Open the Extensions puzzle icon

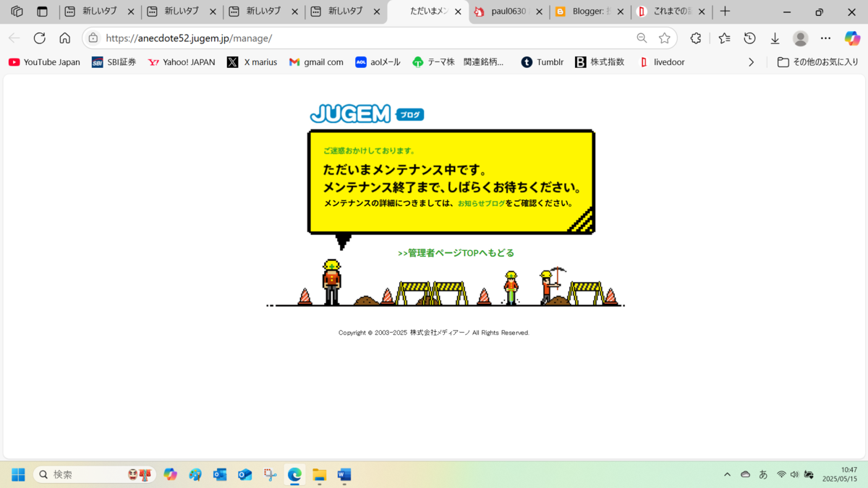point(696,38)
